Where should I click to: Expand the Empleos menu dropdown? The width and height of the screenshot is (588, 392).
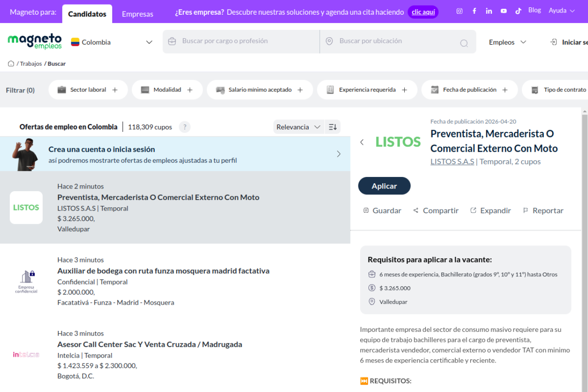(x=507, y=42)
